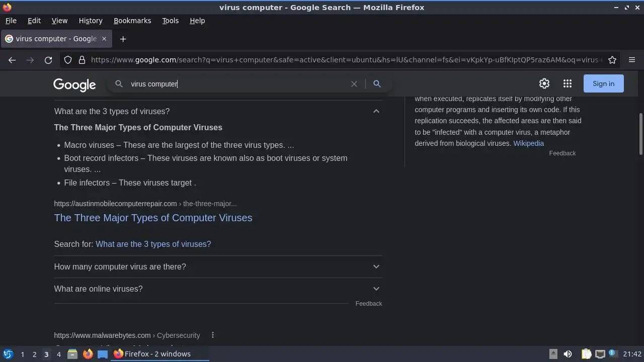Screen dimensions: 644x362
Task: Open the History menu
Action: pos(91,21)
